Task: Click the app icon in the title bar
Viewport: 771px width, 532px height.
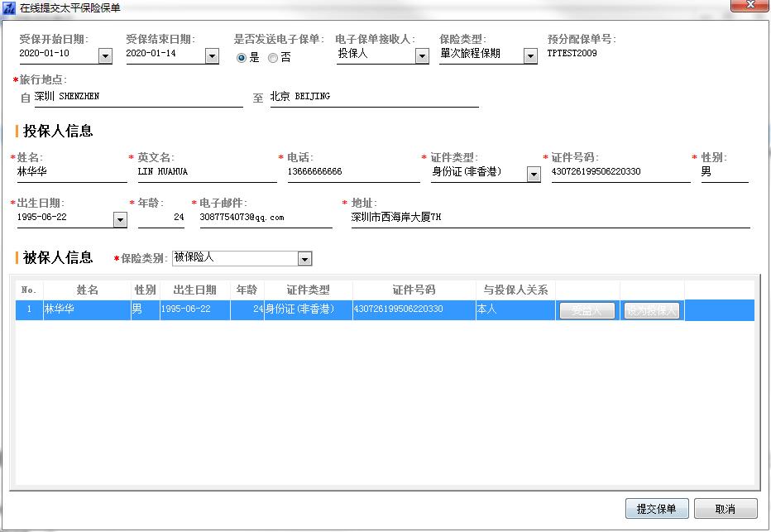Action: (9, 7)
